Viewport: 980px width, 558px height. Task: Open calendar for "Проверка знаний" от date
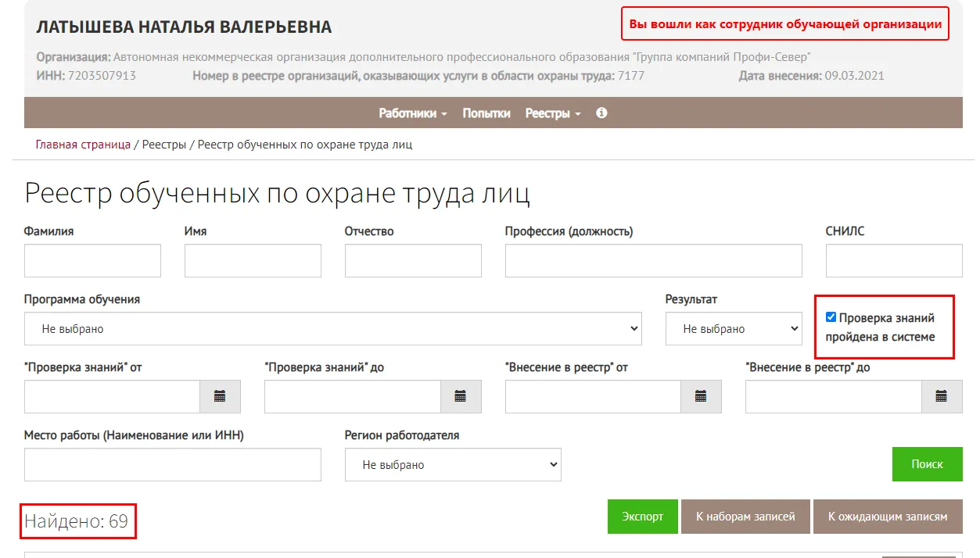pos(220,396)
